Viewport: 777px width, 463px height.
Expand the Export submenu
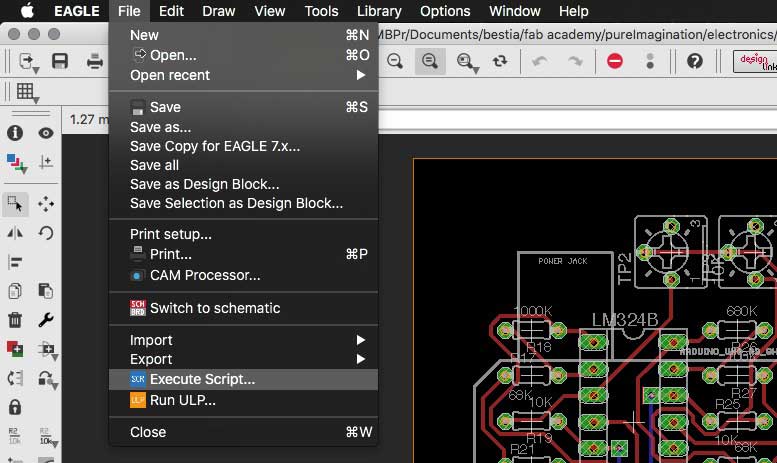[243, 359]
